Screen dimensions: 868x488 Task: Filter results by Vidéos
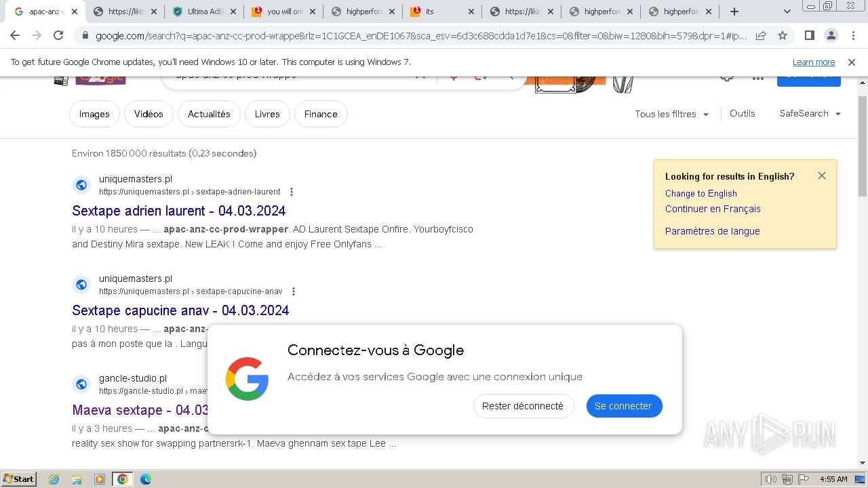149,114
